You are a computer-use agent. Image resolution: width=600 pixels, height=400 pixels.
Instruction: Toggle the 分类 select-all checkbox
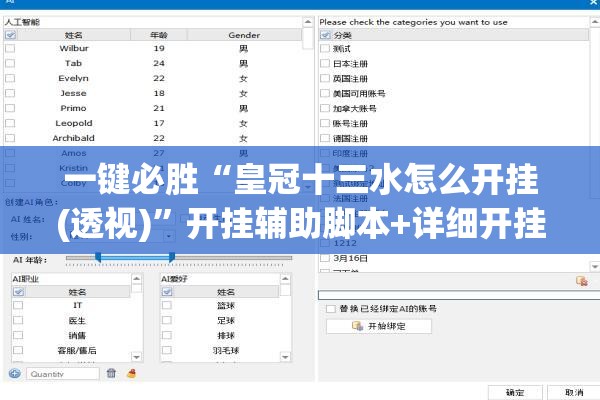[325, 35]
